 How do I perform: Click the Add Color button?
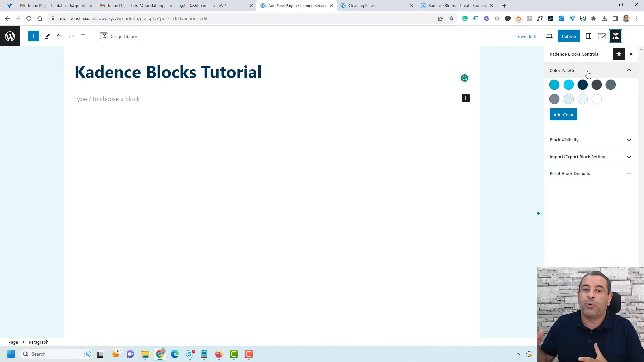[x=563, y=115]
